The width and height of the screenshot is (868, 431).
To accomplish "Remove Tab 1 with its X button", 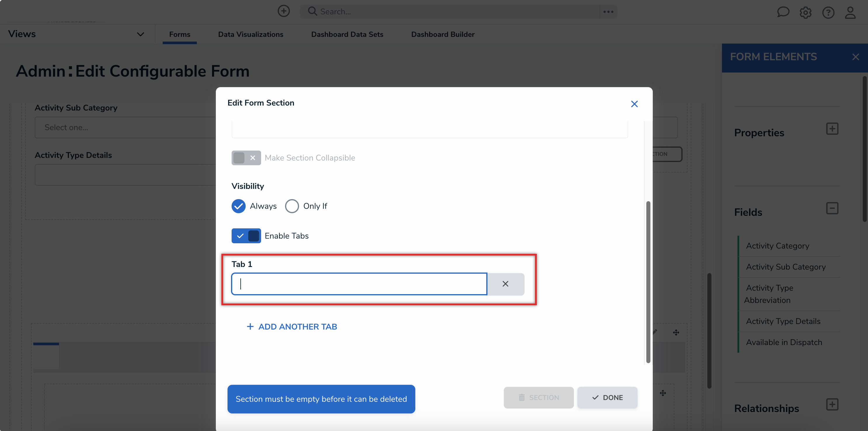I will click(x=505, y=284).
